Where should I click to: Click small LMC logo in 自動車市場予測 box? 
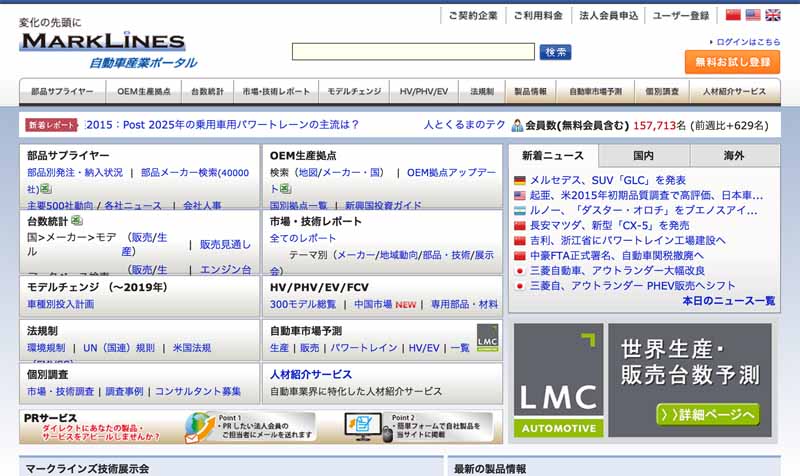[x=487, y=338]
